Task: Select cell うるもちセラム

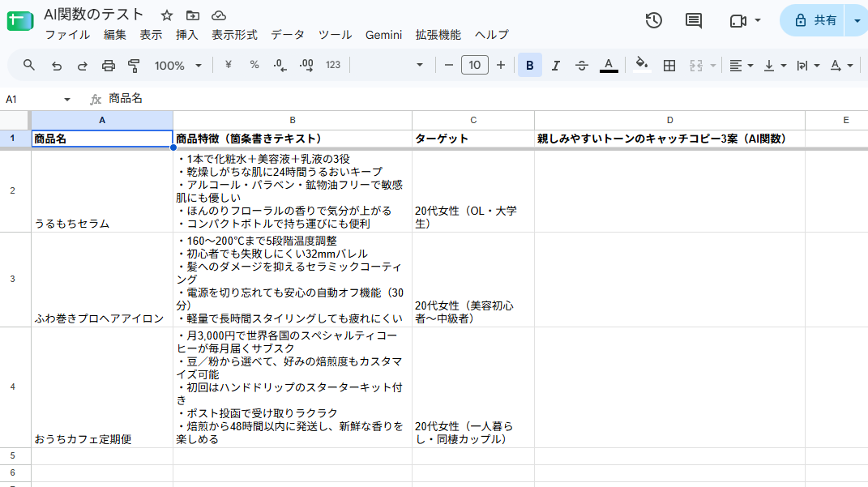Action: pyautogui.click(x=102, y=191)
